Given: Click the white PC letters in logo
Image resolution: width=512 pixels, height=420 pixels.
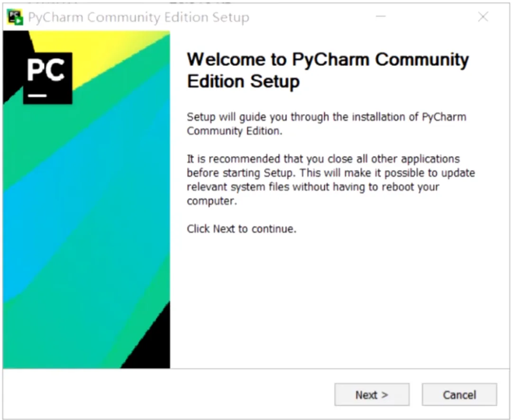Looking at the screenshot, I should (x=46, y=70).
